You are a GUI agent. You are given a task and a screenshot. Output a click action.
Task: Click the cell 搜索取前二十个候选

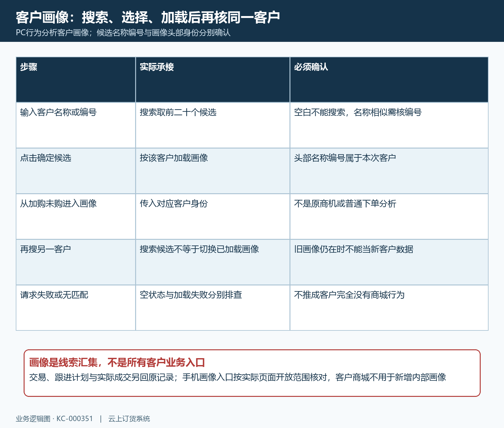[x=213, y=125]
